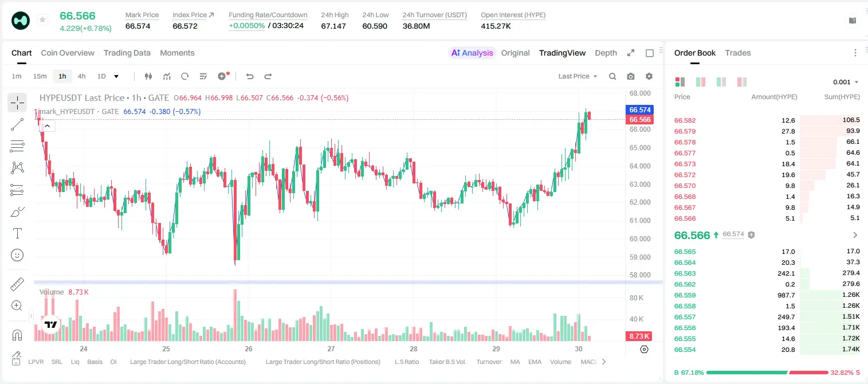Switch to the Depth chart view
868x384 pixels.
(x=606, y=53)
